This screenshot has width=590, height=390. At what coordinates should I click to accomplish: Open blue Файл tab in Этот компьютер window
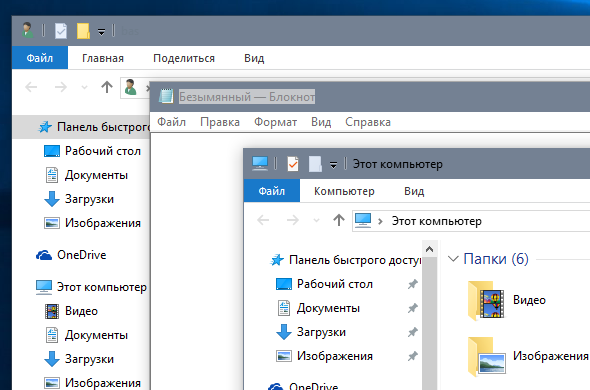click(x=272, y=191)
